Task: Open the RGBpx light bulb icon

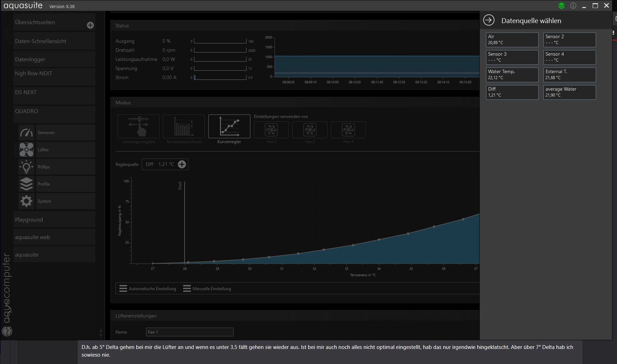Action: (x=26, y=167)
